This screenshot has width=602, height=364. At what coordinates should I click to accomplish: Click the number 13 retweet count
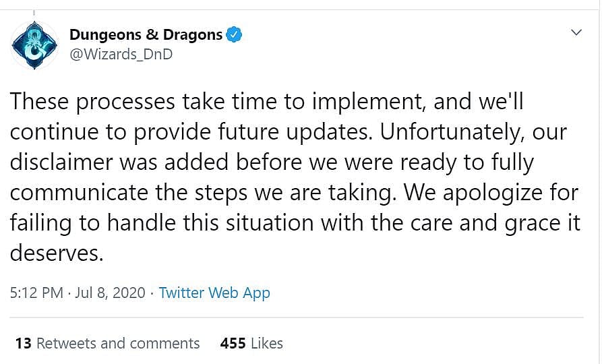23,343
